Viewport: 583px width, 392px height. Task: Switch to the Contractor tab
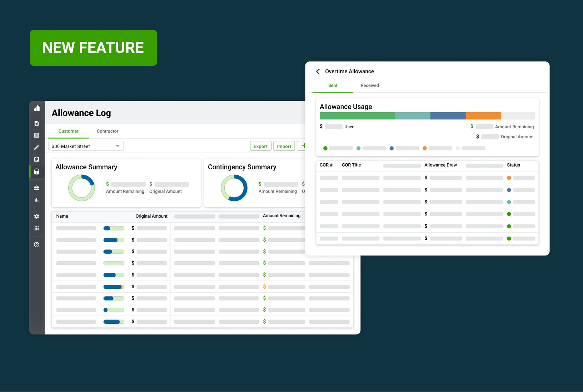[x=108, y=131]
